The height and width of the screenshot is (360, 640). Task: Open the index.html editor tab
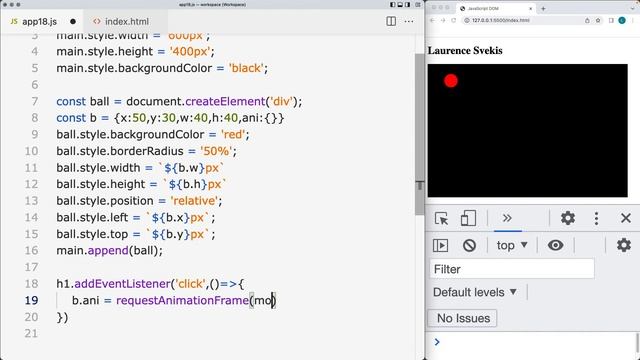pos(126,21)
